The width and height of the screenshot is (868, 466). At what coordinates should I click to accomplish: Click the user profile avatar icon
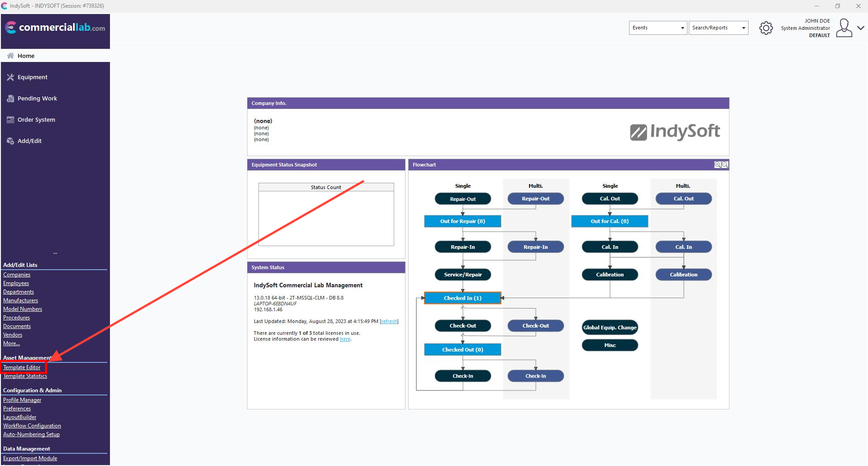coord(844,28)
